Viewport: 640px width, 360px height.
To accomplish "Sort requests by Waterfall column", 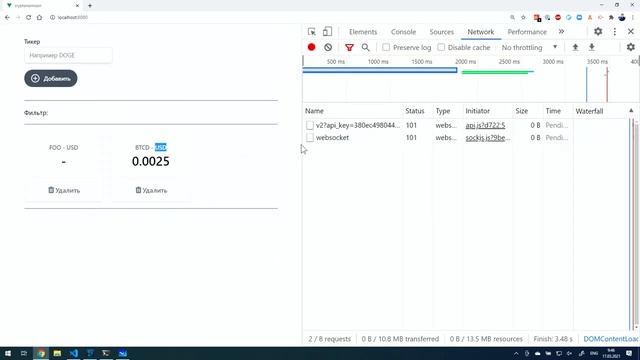I will pyautogui.click(x=605, y=111).
